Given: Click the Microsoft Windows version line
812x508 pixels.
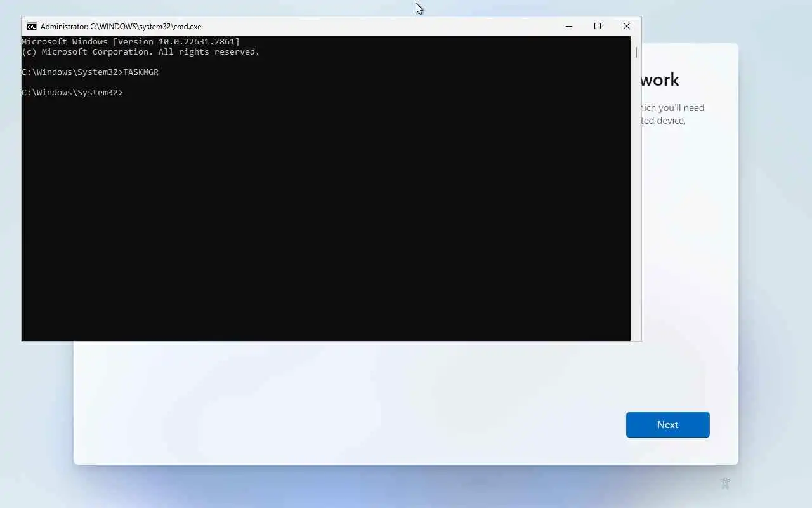Looking at the screenshot, I should [131, 42].
